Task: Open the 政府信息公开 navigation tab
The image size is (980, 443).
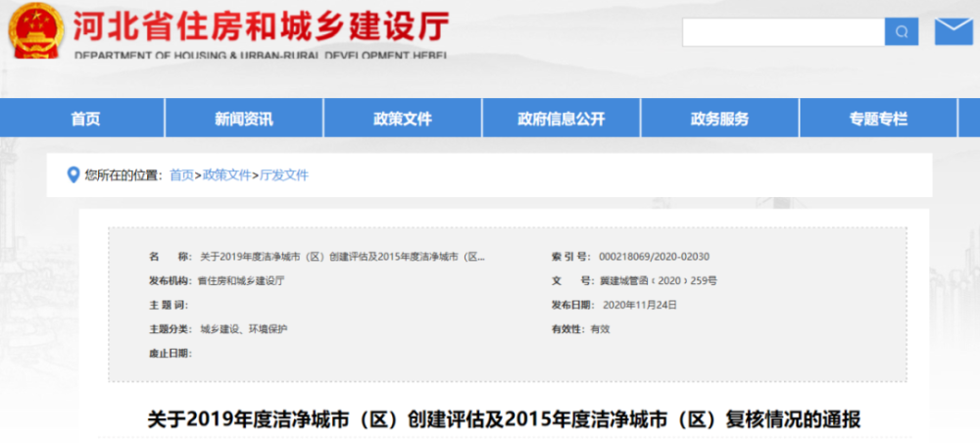Action: [562, 119]
